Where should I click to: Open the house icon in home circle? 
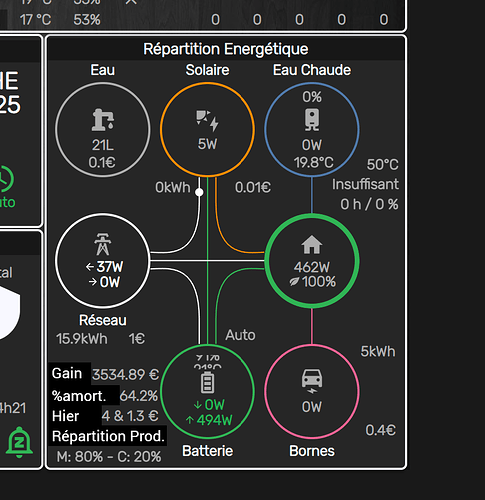[x=312, y=244]
